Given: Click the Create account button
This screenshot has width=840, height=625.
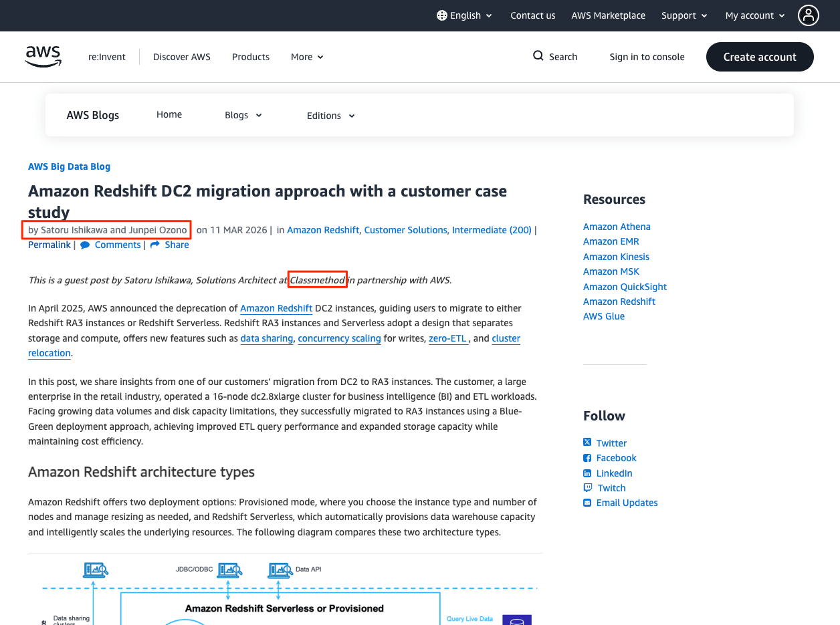Looking at the screenshot, I should 760,57.
